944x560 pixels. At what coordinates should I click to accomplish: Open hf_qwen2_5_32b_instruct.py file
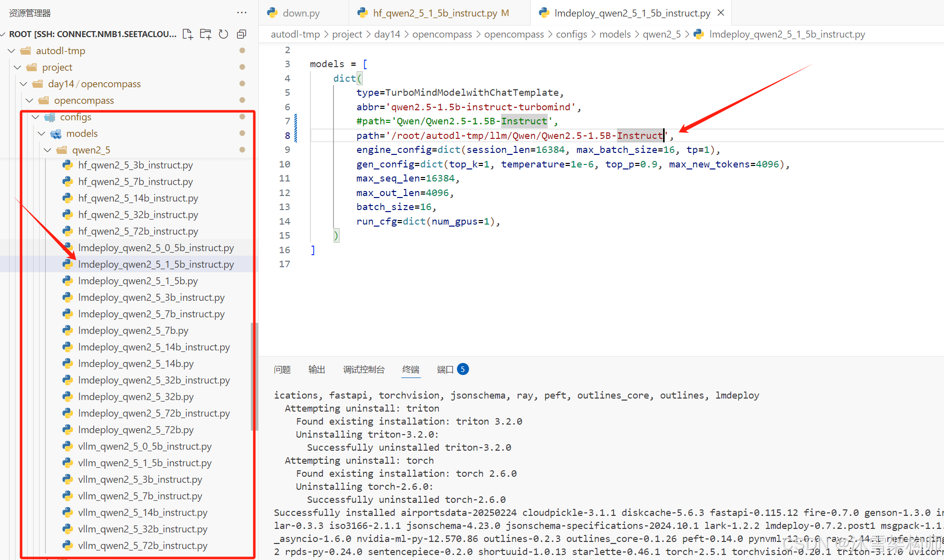coord(138,215)
